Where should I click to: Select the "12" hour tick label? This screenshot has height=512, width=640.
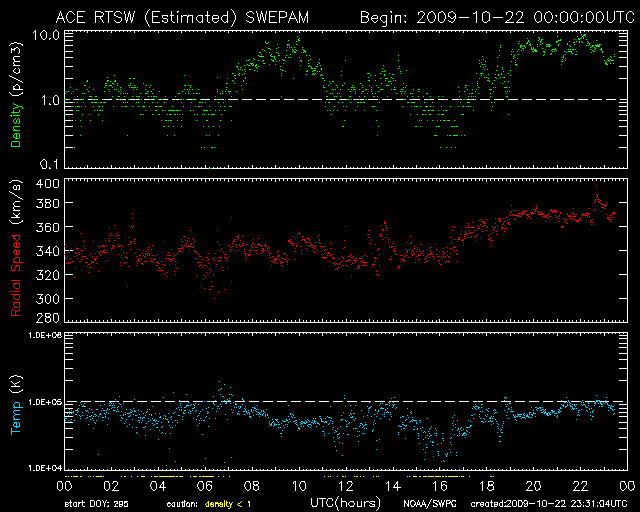click(x=346, y=486)
